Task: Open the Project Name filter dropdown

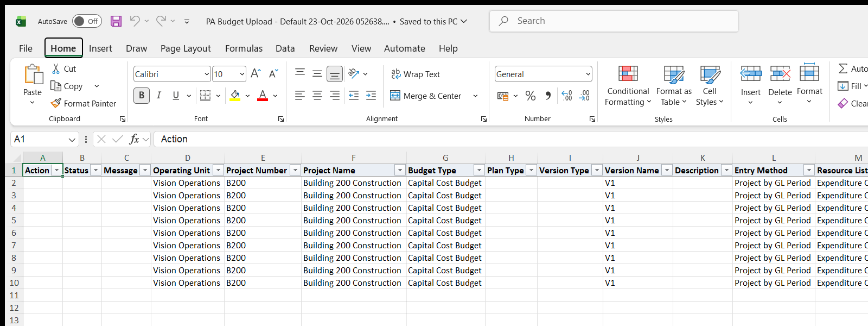Action: pyautogui.click(x=400, y=170)
